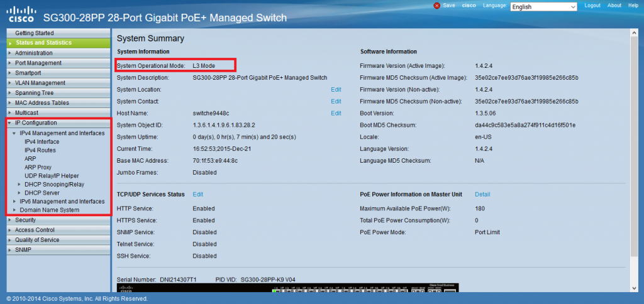The height and width of the screenshot is (304, 644).
Task: Expand DHCP Snooping/Relay submenu
Action: 54,184
